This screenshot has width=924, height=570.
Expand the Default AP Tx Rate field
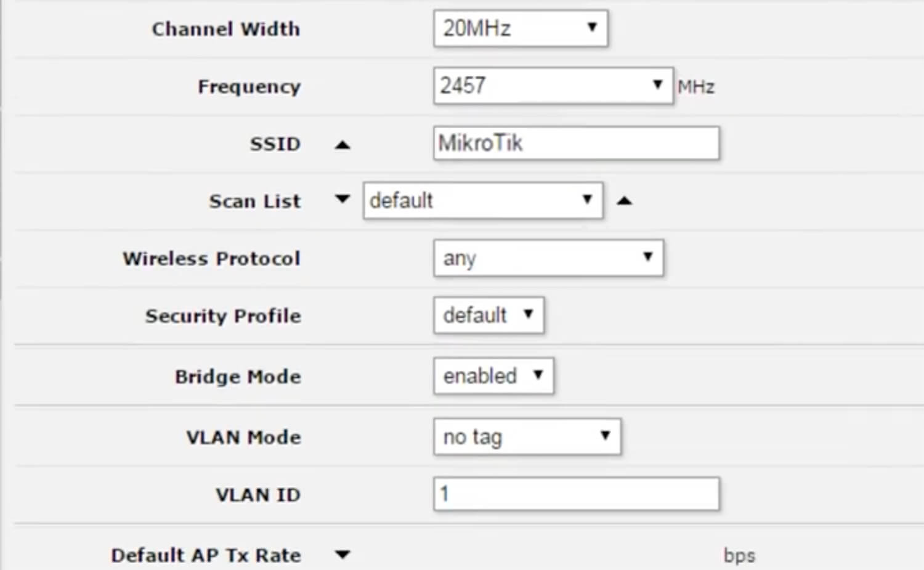342,555
